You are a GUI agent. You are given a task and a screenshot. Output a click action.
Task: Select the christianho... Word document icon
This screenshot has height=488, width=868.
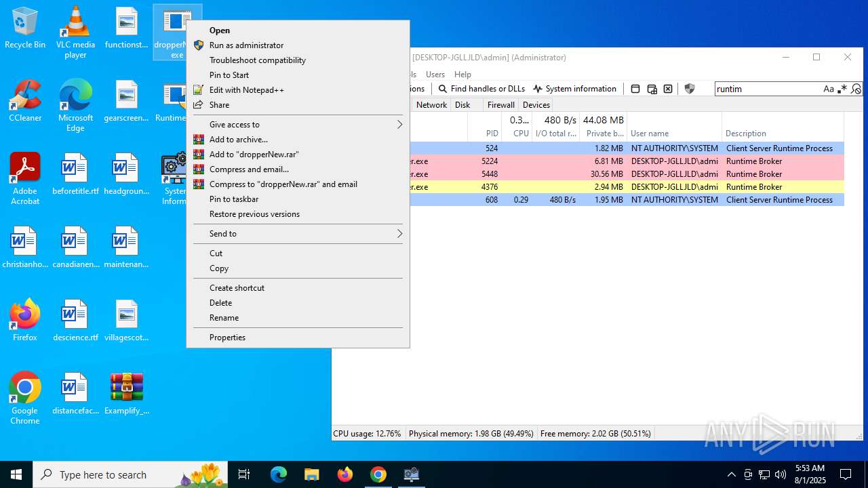coord(25,247)
